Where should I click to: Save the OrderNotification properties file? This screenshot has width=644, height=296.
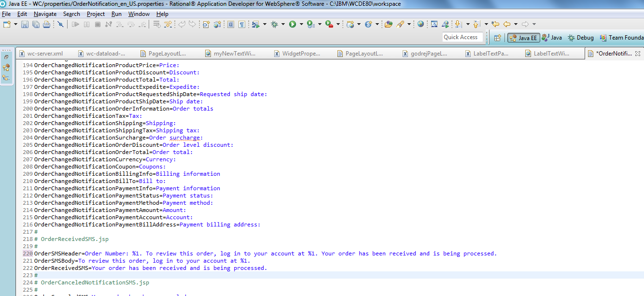tap(25, 24)
